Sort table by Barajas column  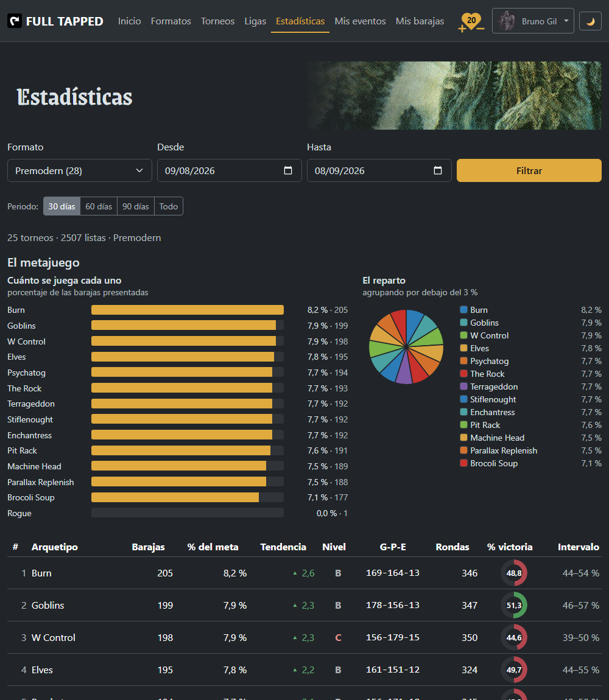pos(149,547)
